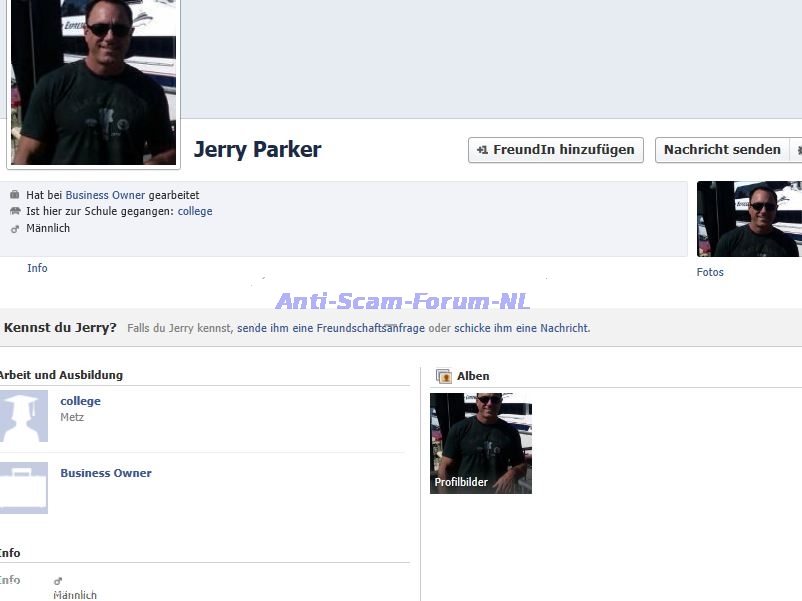This screenshot has width=802, height=601.
Task: Open the Info tab under the profile summary
Action: [x=37, y=268]
